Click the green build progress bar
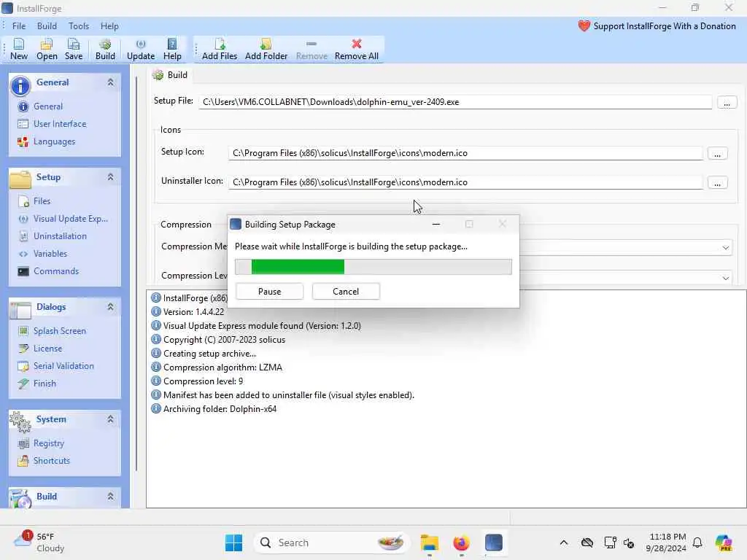 [373, 267]
